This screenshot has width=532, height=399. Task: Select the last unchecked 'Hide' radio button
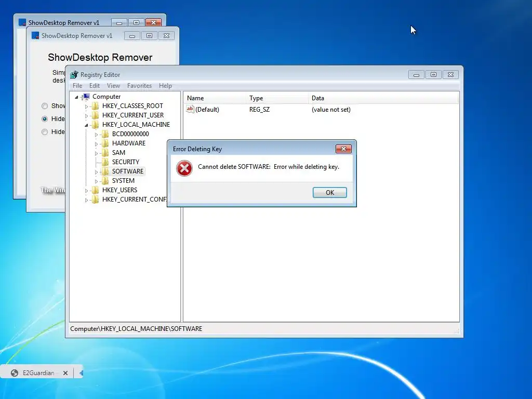(x=45, y=132)
